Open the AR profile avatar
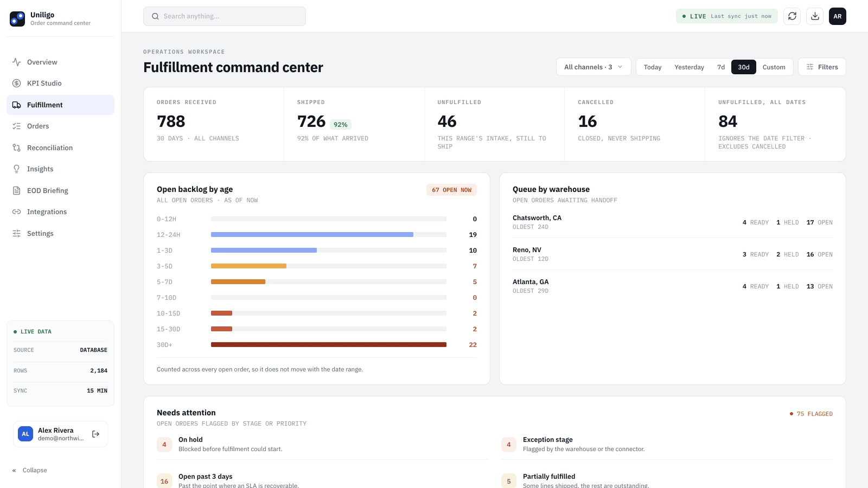This screenshot has height=488, width=868. [838, 16]
